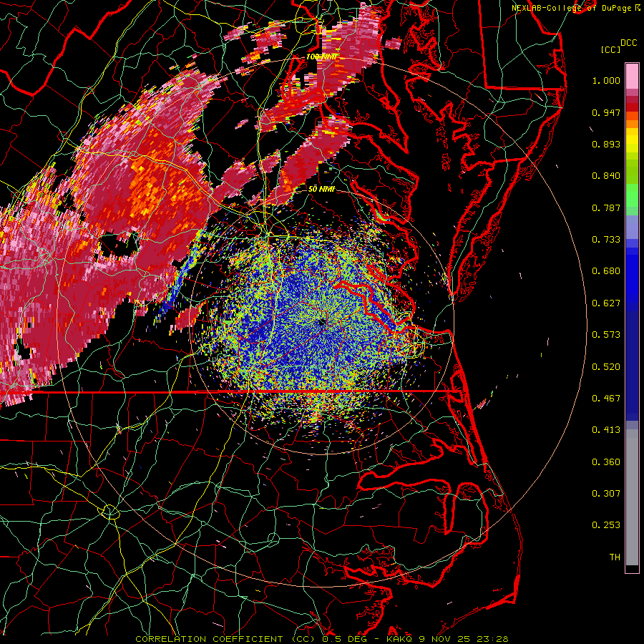This screenshot has height=644, width=644.
Task: Click the [CC] unit label by the color bar
Action: [x=610, y=49]
